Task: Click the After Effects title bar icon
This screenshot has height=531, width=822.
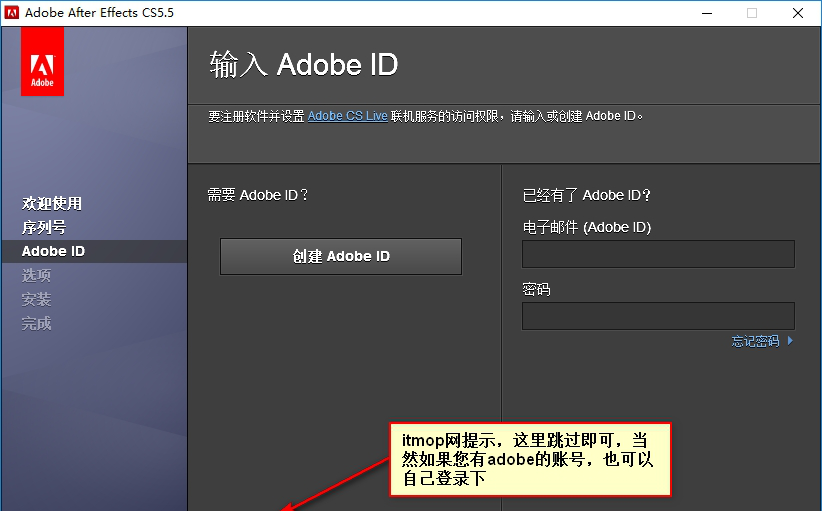Action: click(x=12, y=13)
